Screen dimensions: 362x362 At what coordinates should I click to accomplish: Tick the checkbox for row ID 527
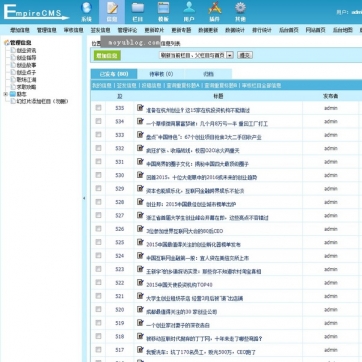(98, 215)
